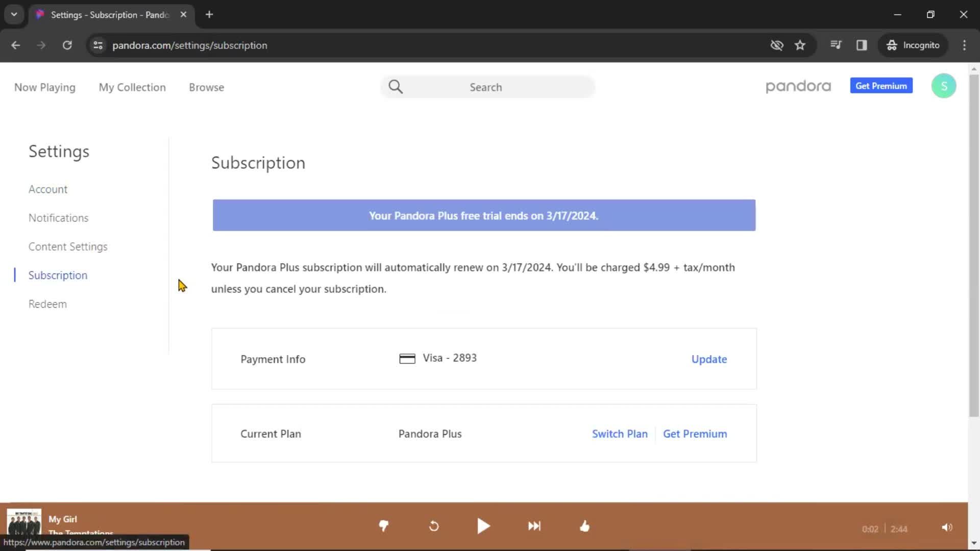The width and height of the screenshot is (980, 551).
Task: Click the replay track icon
Action: point(434,526)
